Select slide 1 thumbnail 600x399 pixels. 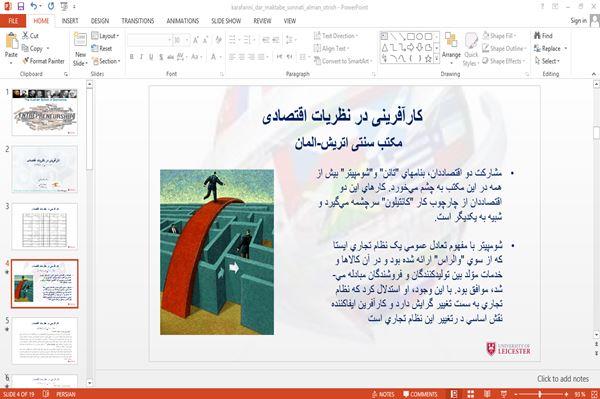pos(45,112)
